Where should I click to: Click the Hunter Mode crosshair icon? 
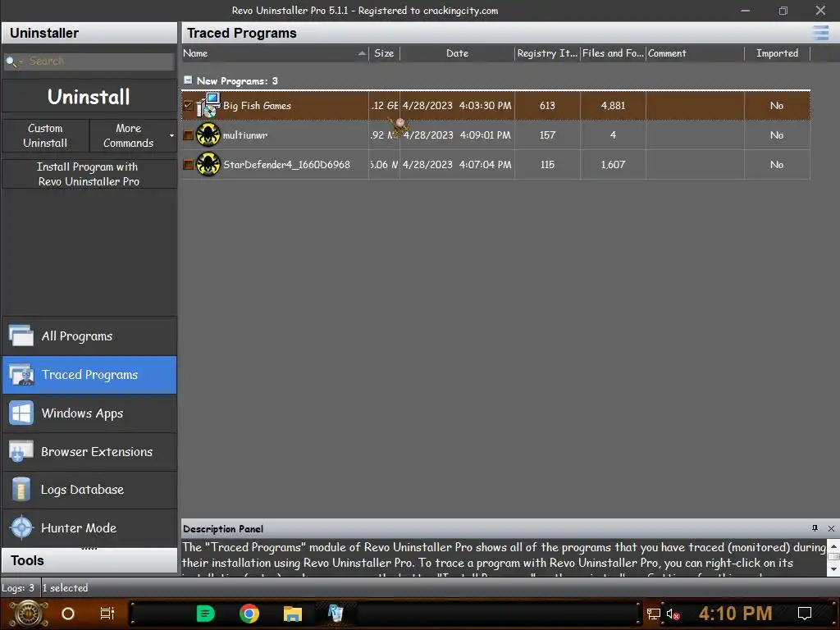[21, 527]
